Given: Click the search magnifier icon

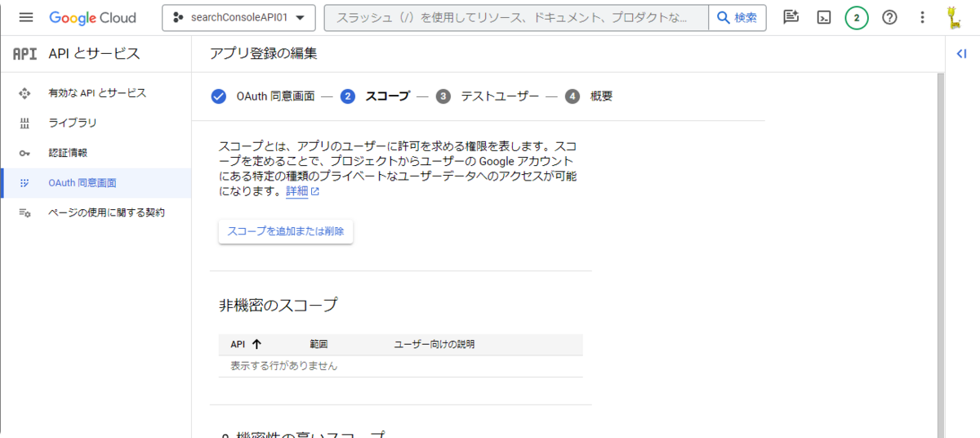Looking at the screenshot, I should [x=724, y=17].
